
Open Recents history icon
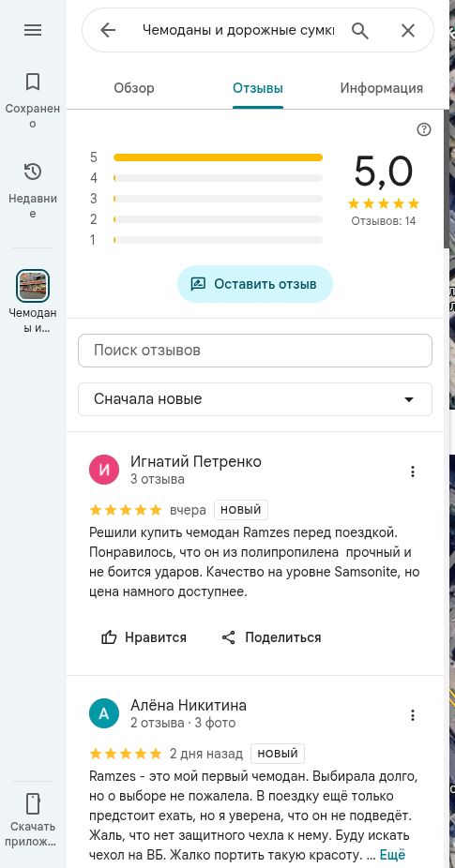point(33,172)
